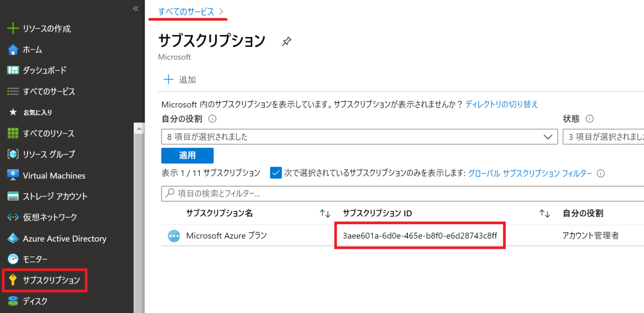The height and width of the screenshot is (313, 644).
Task: Open Azure Active Directory label in sidebar
Action: pos(65,238)
